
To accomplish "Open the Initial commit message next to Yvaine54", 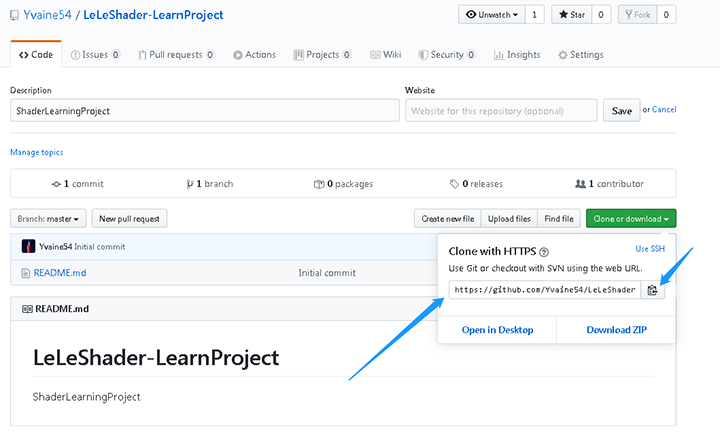I will [100, 247].
